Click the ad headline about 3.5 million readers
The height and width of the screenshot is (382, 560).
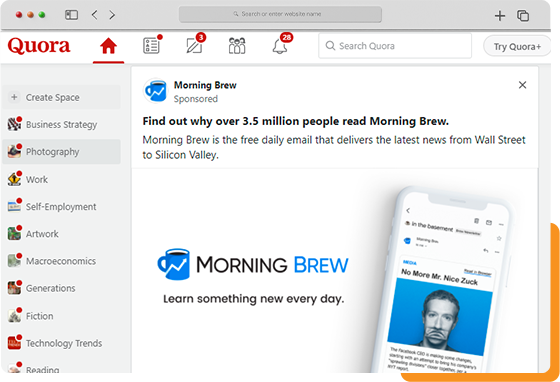pyautogui.click(x=296, y=121)
